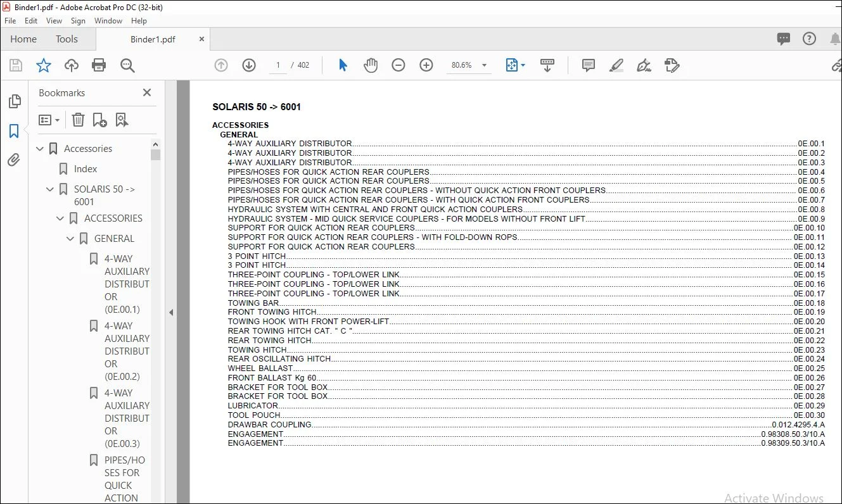Zoom out with the minus icon
Image resolution: width=842 pixels, height=504 pixels.
click(x=399, y=65)
